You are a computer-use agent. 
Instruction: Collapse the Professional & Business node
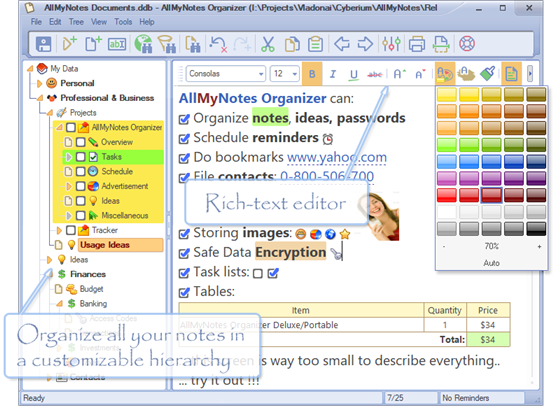tap(40, 98)
